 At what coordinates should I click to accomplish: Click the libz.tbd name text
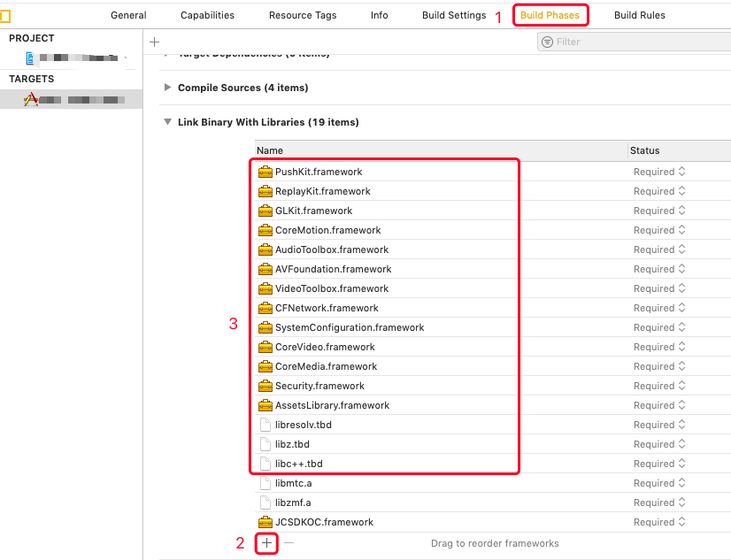tap(292, 444)
